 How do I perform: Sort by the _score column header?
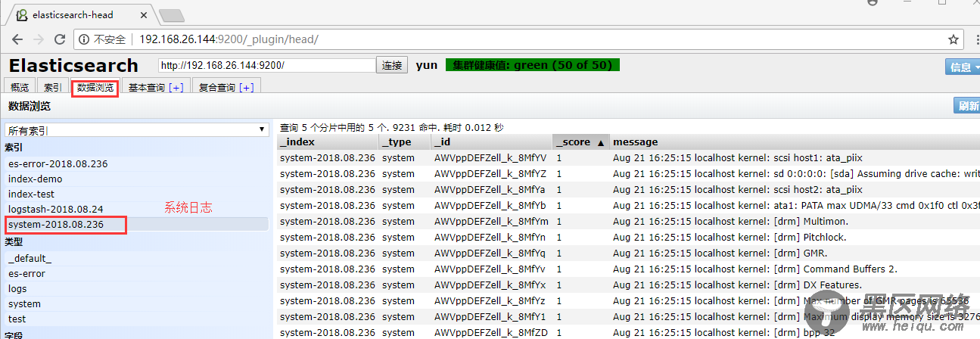point(580,142)
